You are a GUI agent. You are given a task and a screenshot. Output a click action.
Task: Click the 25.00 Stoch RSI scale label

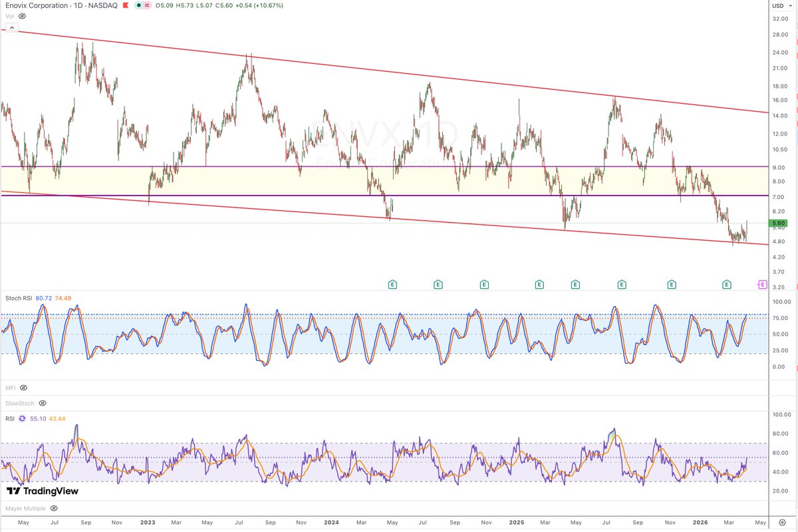780,350
